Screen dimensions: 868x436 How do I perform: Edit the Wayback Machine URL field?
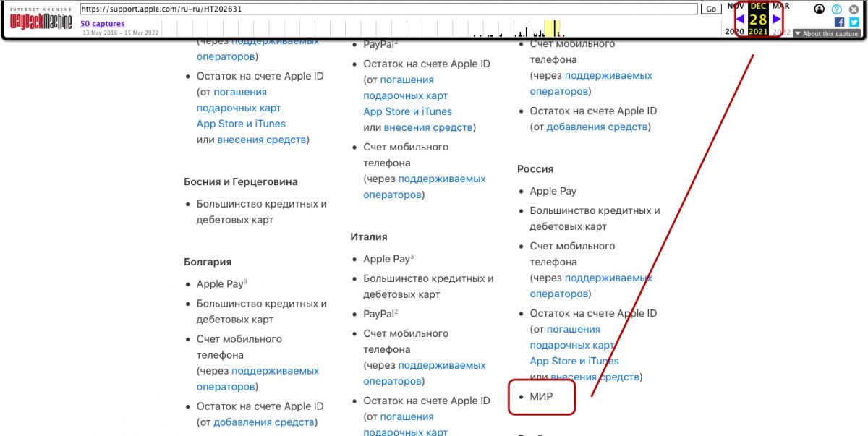point(388,9)
